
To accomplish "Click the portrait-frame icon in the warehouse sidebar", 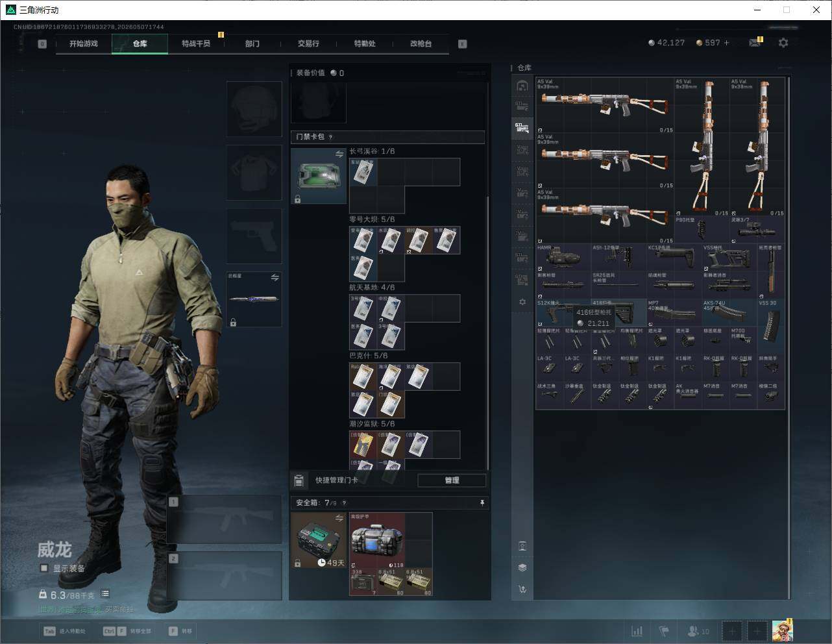I will click(x=522, y=546).
